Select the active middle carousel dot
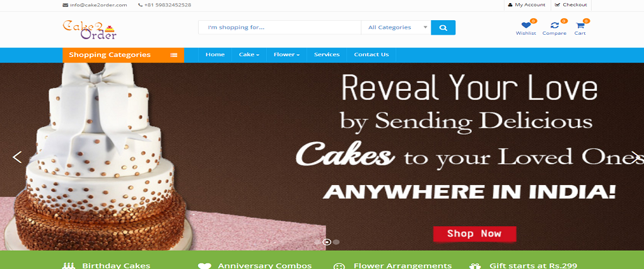Screen dimensions: 644x269 point(327,242)
